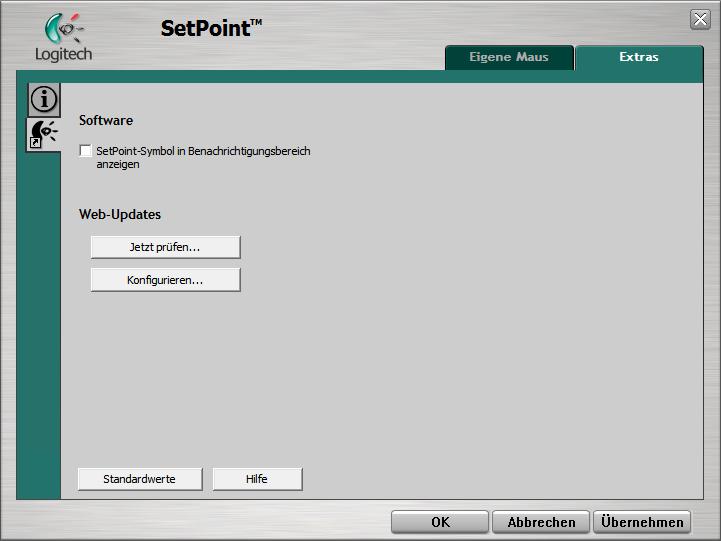Click the checkbox label ending in 'anzeigen'
This screenshot has width=721, height=541.
pos(203,158)
